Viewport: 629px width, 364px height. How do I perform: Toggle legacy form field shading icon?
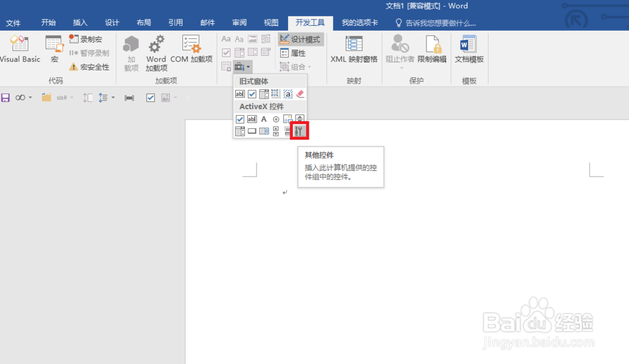tap(288, 94)
